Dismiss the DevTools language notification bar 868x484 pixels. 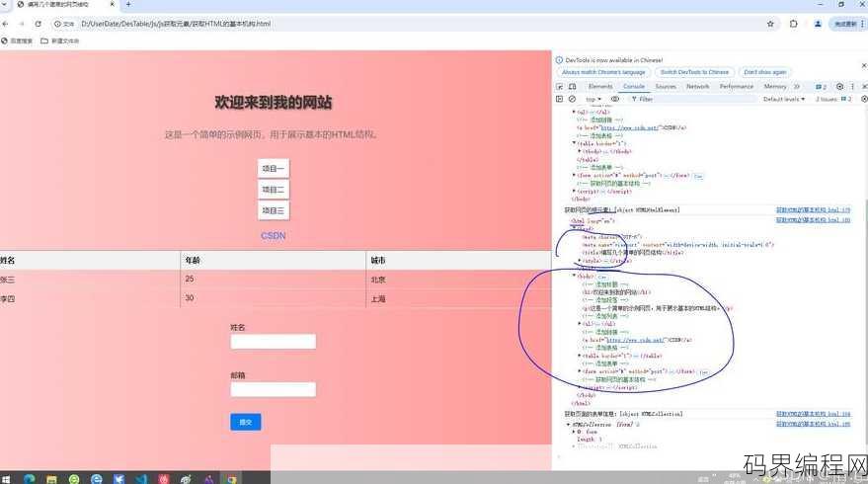click(864, 65)
